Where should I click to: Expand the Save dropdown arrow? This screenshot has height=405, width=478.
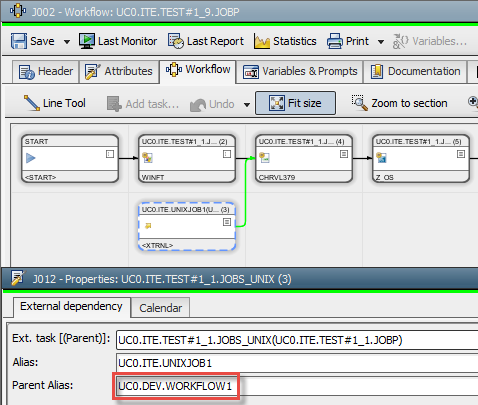67,42
